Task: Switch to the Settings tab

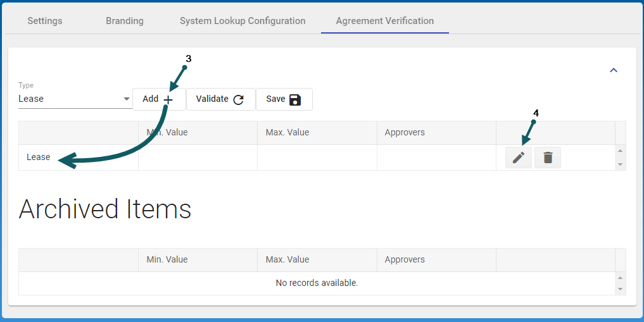Action: 45,21
